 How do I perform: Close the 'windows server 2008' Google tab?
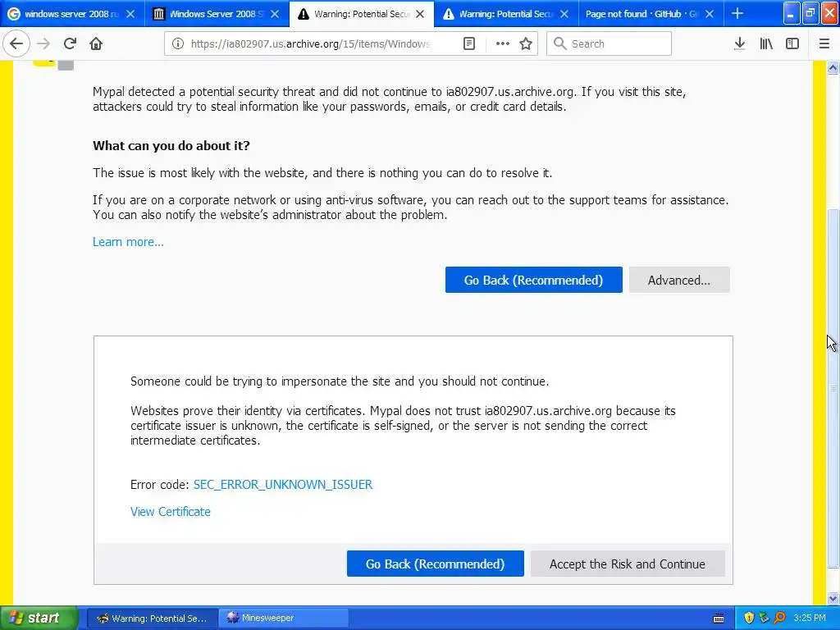(x=130, y=15)
